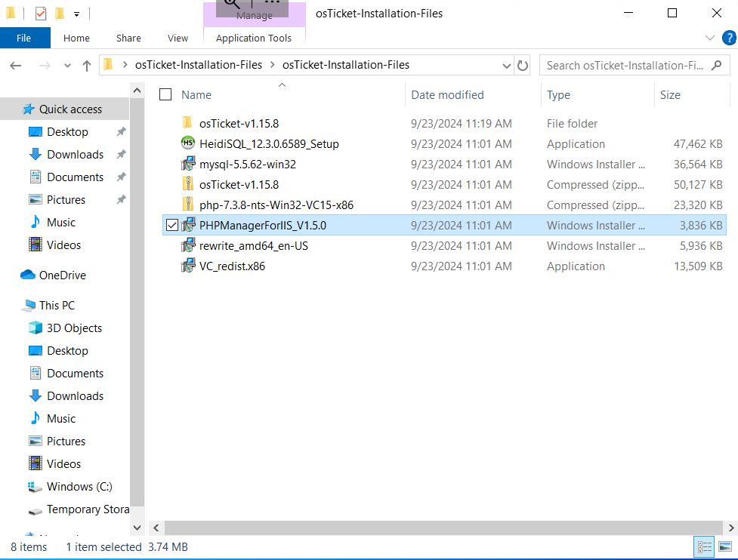Open pinned Pictures under Quick access
Screen dimensions: 738x560
point(66,199)
